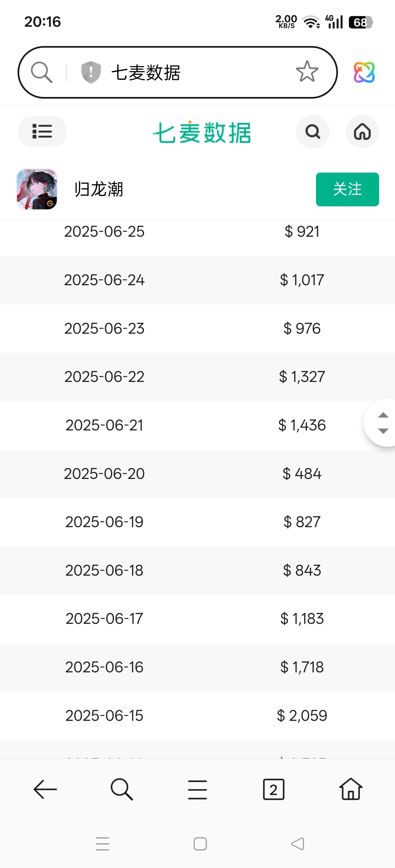395x868 pixels.
Task: Open browser search in bottom bar
Action: (x=122, y=789)
